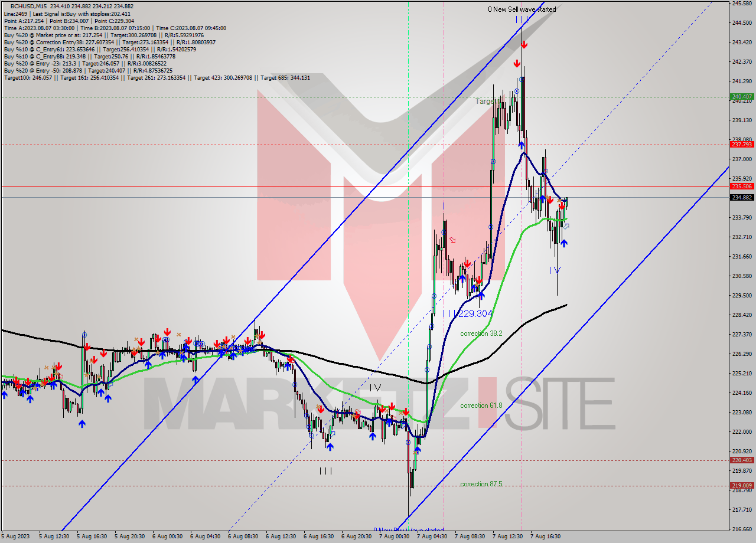Select the 229.500 price axis value
756x543 pixels.
coord(742,295)
